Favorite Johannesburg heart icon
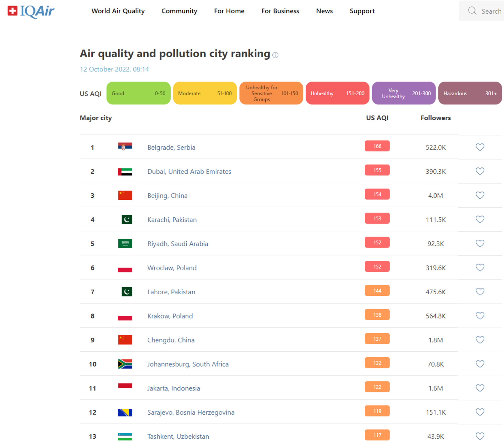This screenshot has height=442, width=504. (480, 364)
